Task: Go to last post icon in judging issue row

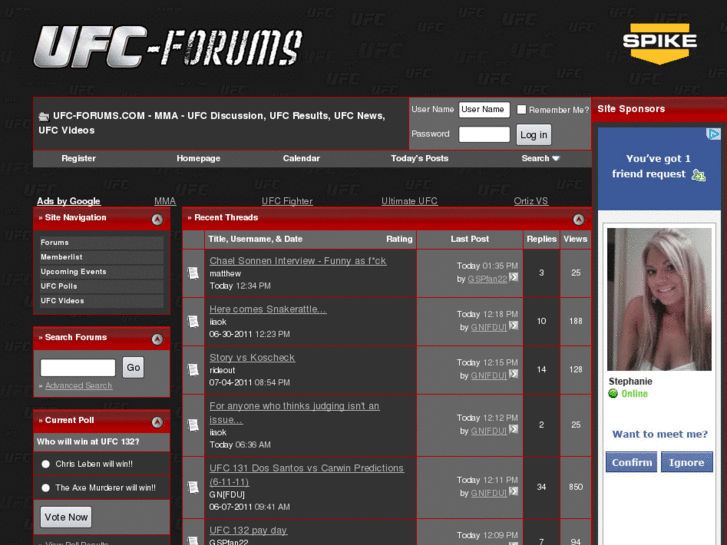Action: coord(513,429)
